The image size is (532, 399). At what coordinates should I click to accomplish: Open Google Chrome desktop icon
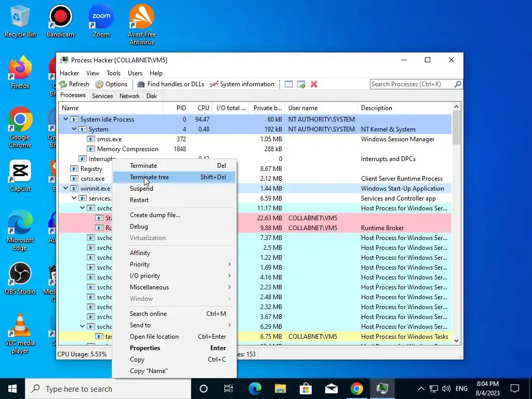click(x=20, y=128)
